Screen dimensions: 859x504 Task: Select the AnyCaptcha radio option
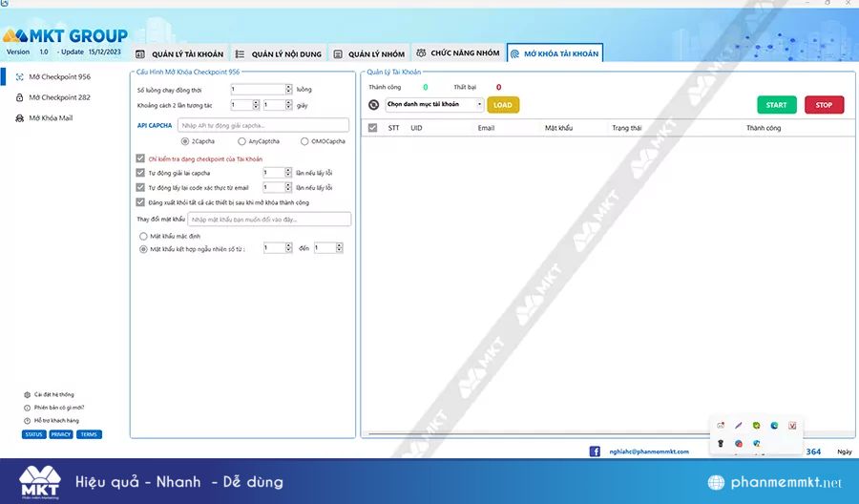[241, 141]
